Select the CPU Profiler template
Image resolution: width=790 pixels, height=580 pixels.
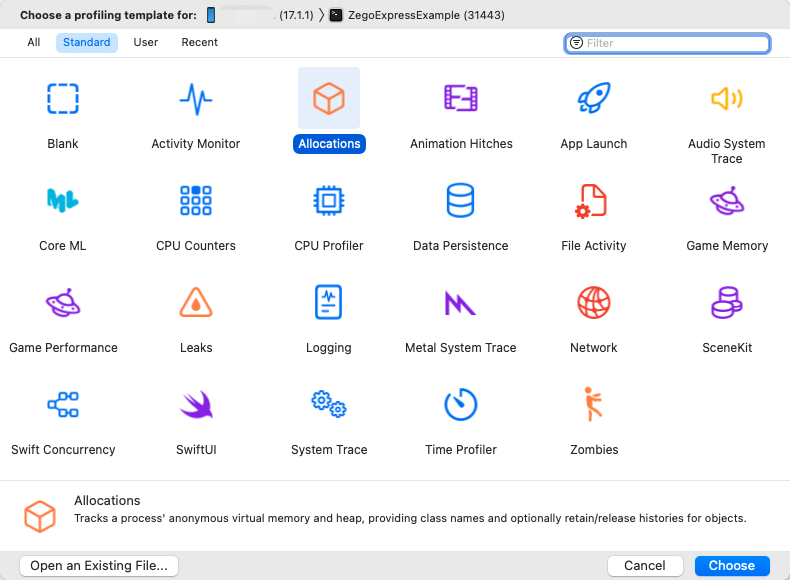(x=329, y=201)
